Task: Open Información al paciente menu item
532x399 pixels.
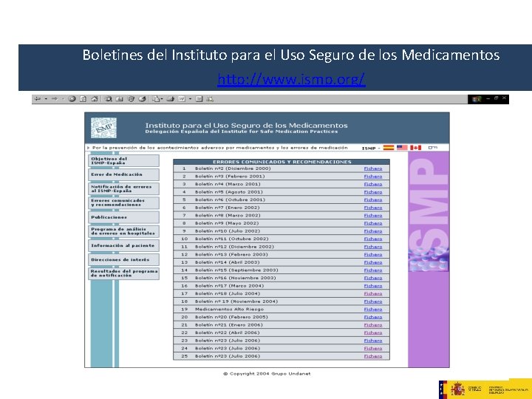Action: tap(123, 245)
